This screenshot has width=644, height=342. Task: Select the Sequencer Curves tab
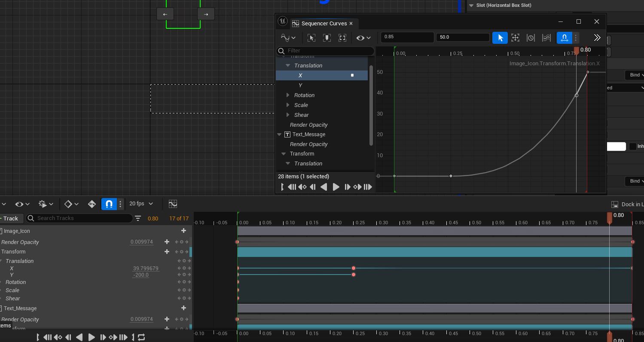point(324,24)
